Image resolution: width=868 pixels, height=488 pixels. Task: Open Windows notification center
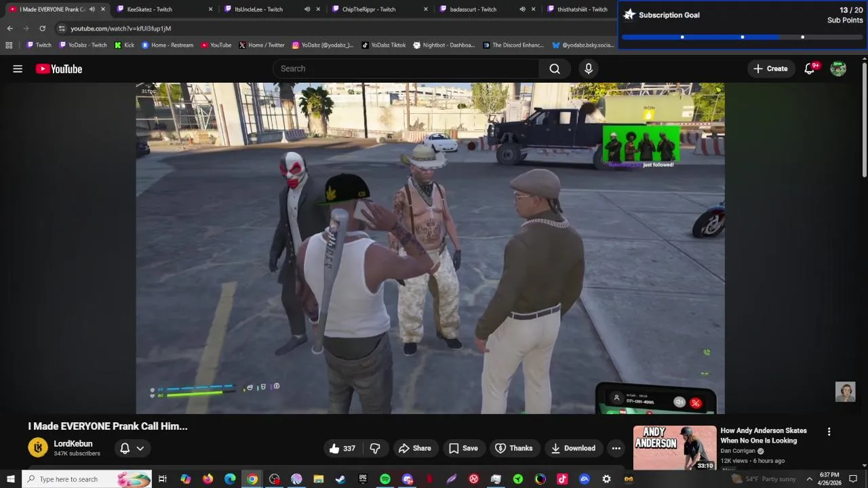[853, 479]
